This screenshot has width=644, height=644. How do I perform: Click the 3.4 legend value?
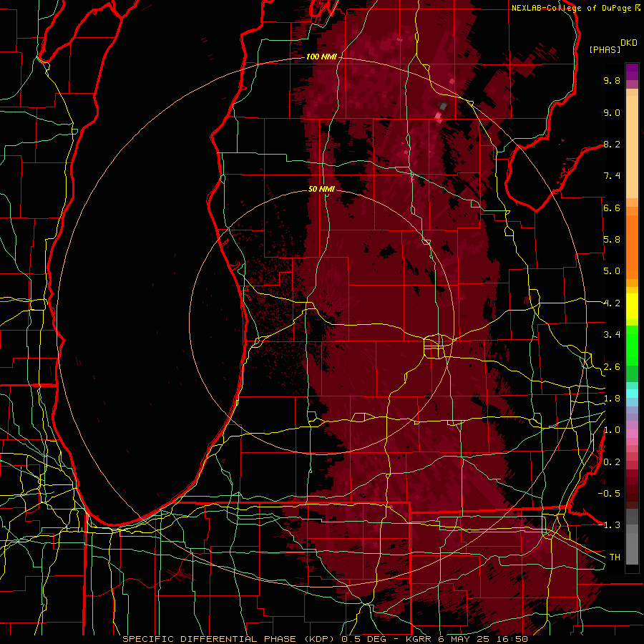pyautogui.click(x=612, y=335)
